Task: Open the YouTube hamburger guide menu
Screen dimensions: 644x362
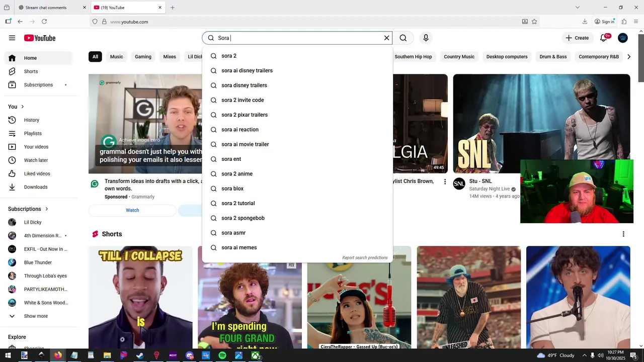Action: point(12,38)
